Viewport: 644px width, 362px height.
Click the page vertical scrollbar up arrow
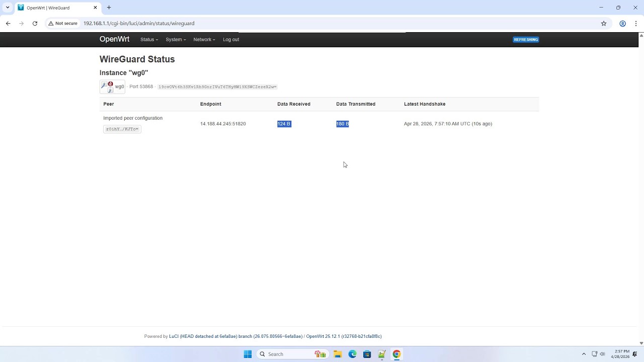pos(641,35)
